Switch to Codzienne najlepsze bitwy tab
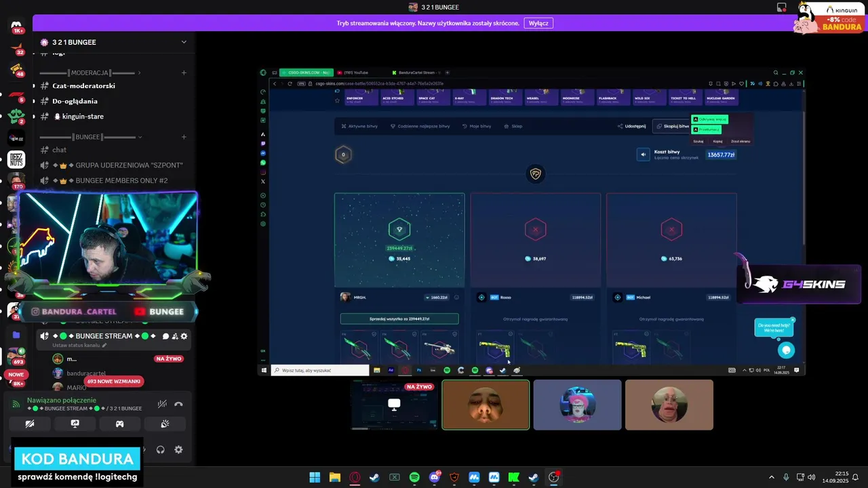 420,126
